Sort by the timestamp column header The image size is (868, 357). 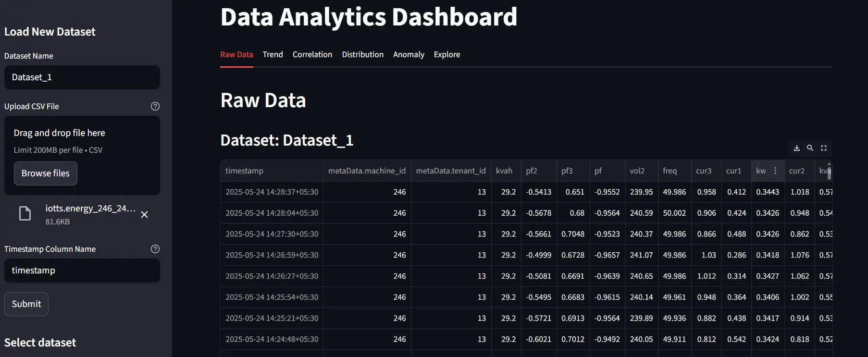(272, 171)
